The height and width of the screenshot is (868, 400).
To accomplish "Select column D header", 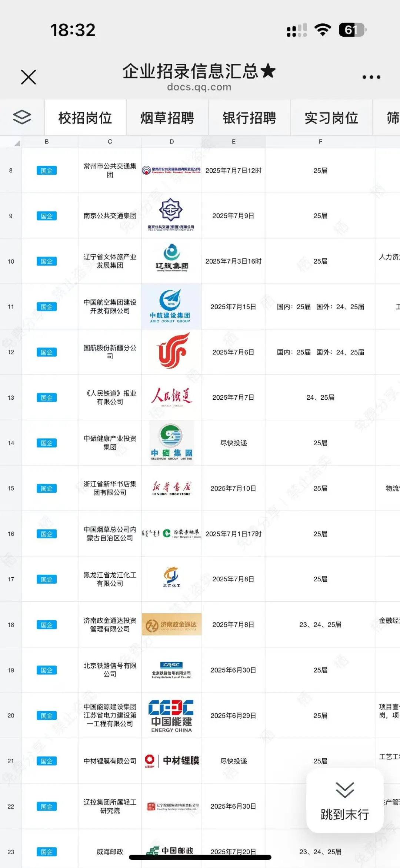I will coord(171,142).
